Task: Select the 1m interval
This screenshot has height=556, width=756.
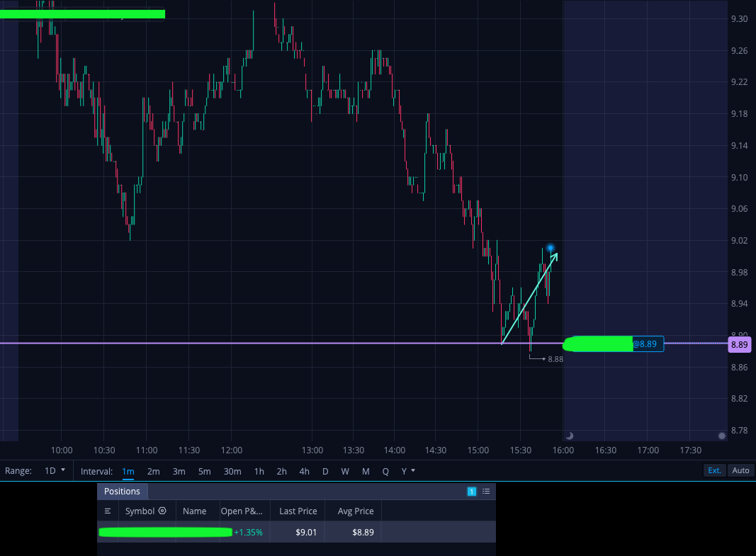Action: pyautogui.click(x=128, y=471)
